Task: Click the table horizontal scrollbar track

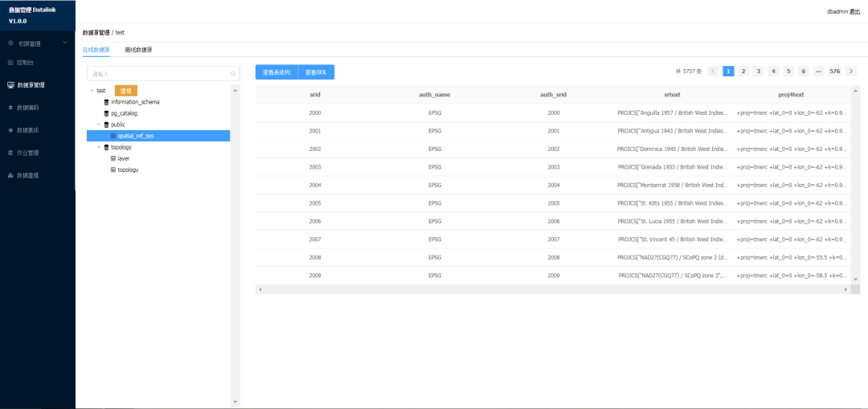Action: coord(553,289)
